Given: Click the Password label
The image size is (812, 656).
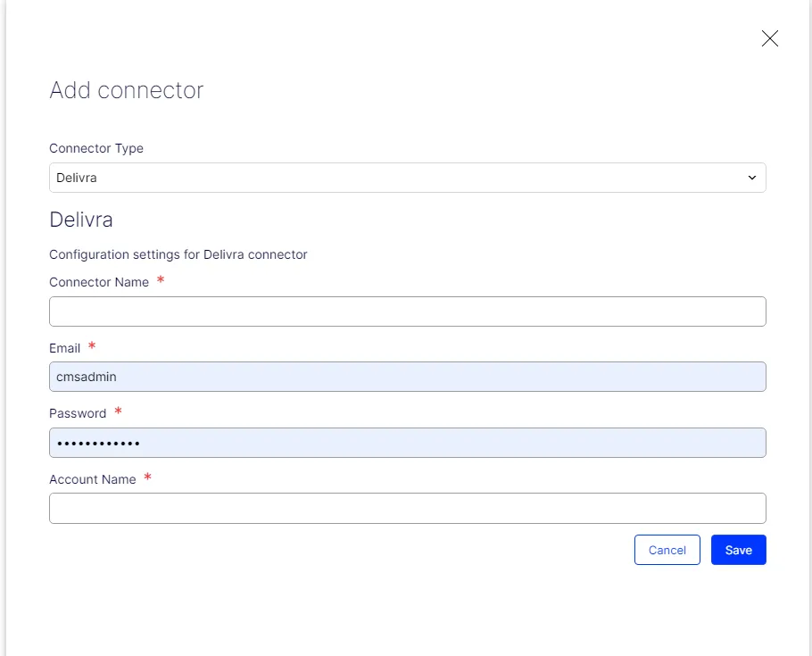Looking at the screenshot, I should [78, 413].
